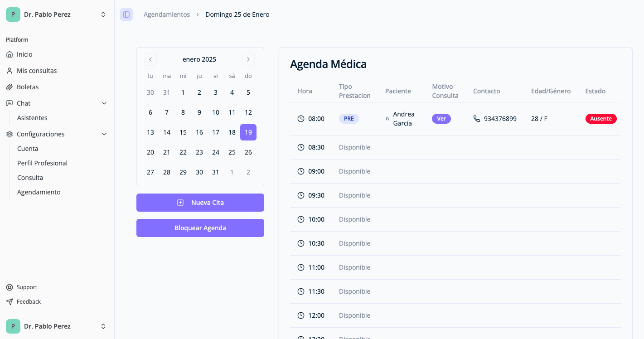
Task: Open Perfil Profesional settings
Action: [x=42, y=163]
